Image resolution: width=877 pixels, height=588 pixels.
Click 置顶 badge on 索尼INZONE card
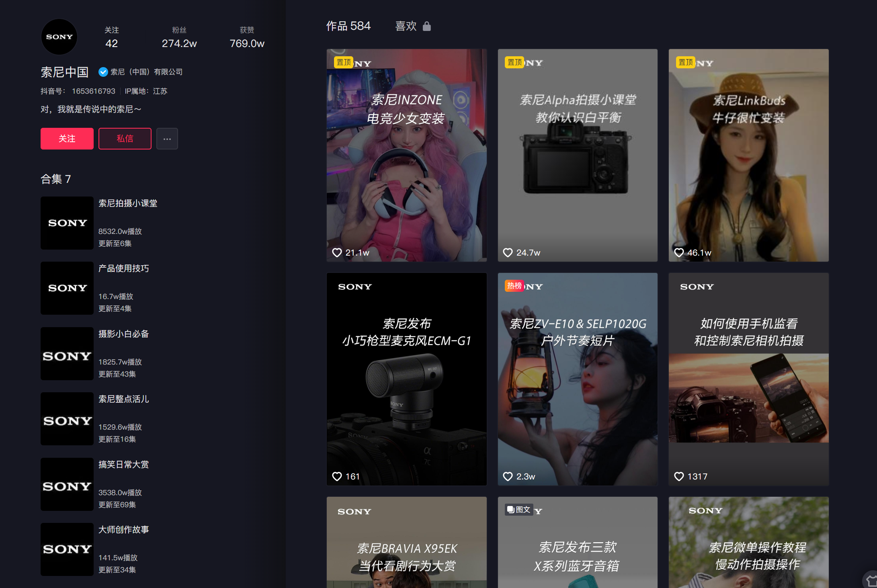point(344,62)
